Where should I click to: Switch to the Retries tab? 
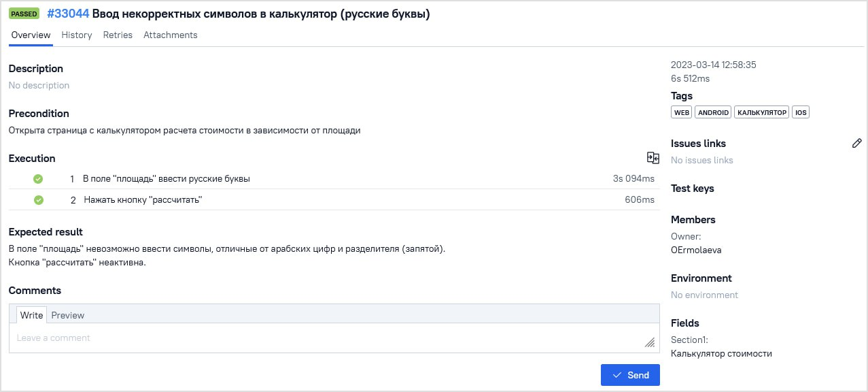(118, 35)
